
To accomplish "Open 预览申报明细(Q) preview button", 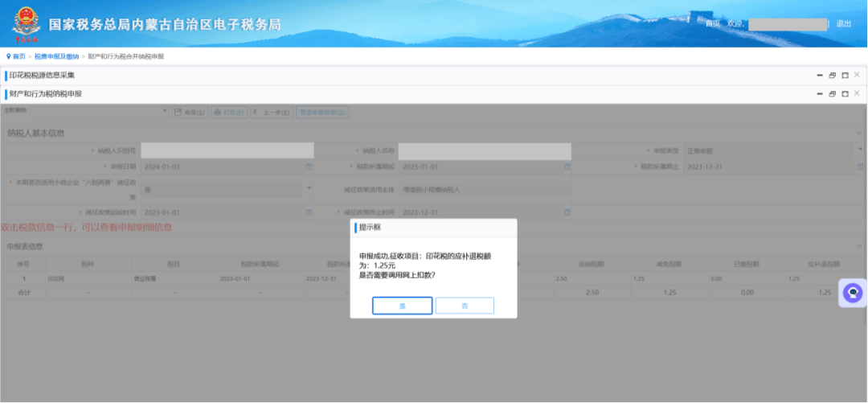I will tap(322, 112).
